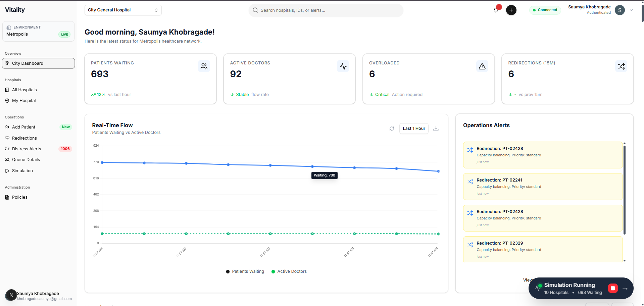Toggle Patients Waiting legend series
The height and width of the screenshot is (306, 644).
pos(245,271)
